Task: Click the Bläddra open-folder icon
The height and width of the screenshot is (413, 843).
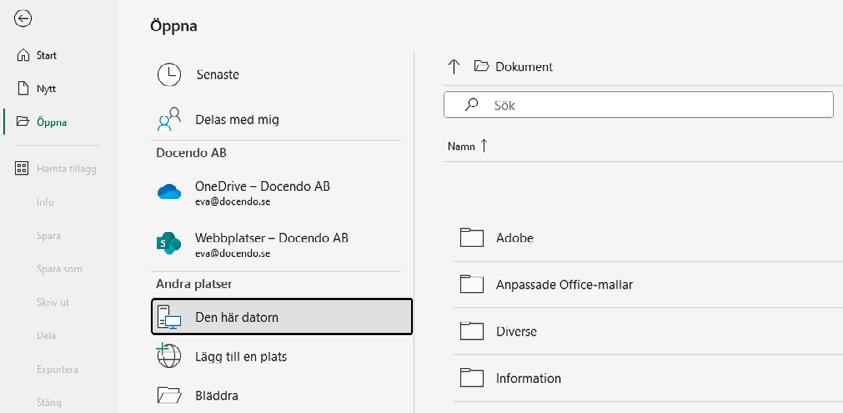Action: tap(169, 395)
